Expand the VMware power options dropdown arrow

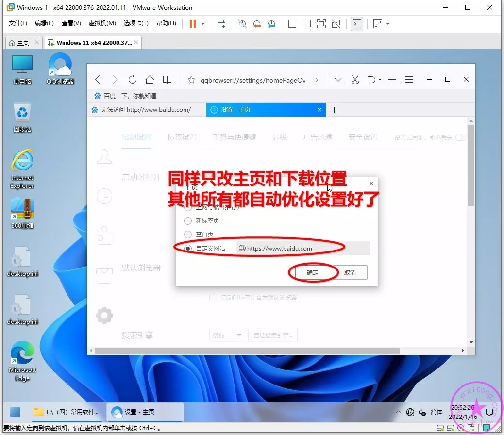pyautogui.click(x=203, y=24)
